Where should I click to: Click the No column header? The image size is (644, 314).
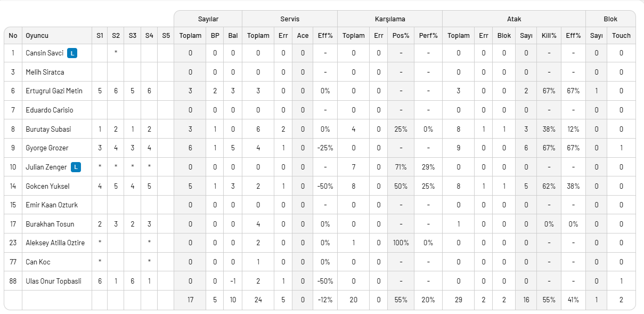pyautogui.click(x=13, y=36)
